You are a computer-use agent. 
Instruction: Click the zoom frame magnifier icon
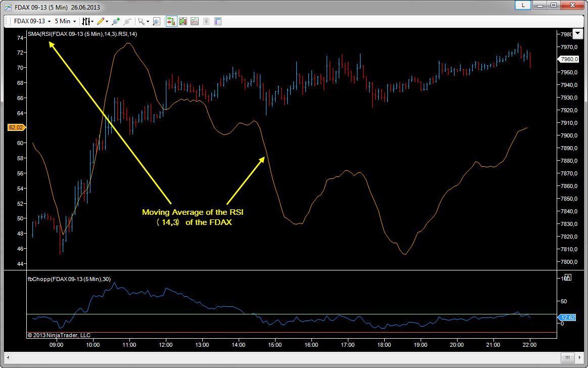(157, 21)
